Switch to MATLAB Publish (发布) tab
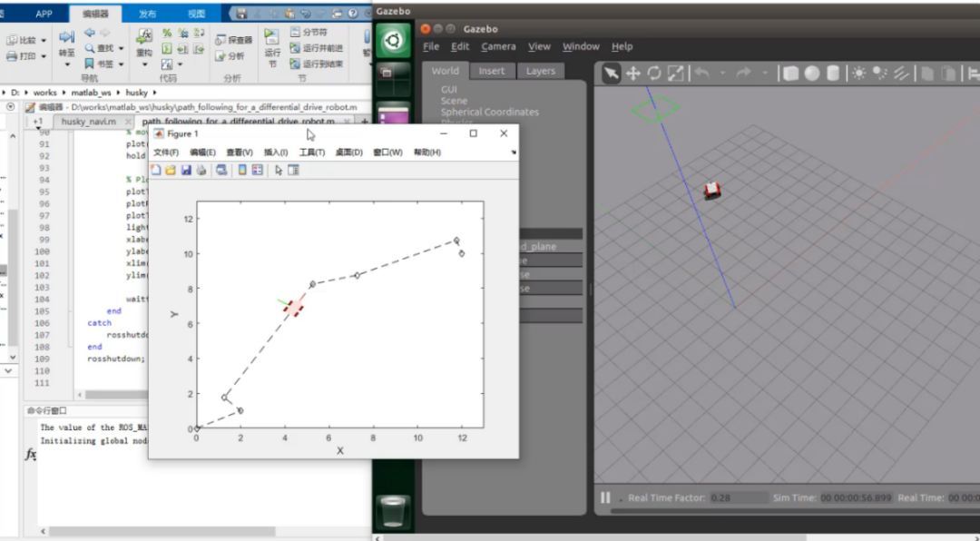 point(148,14)
